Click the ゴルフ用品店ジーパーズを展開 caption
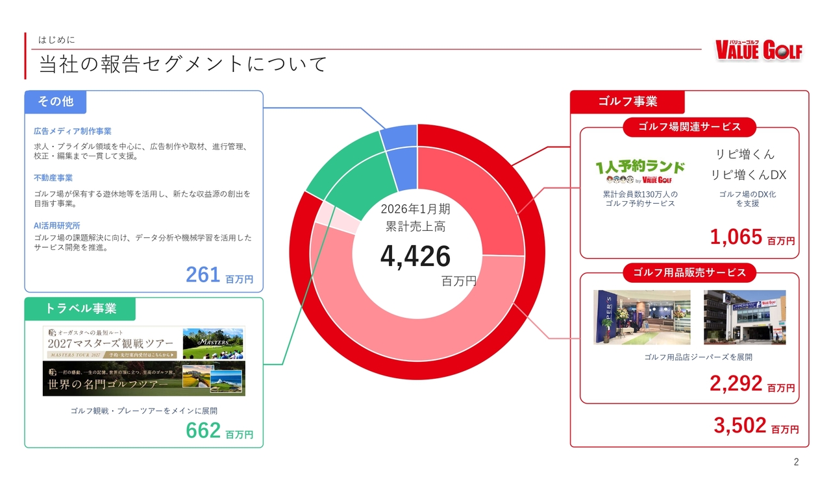Image resolution: width=831 pixels, height=504 pixels. (x=699, y=357)
